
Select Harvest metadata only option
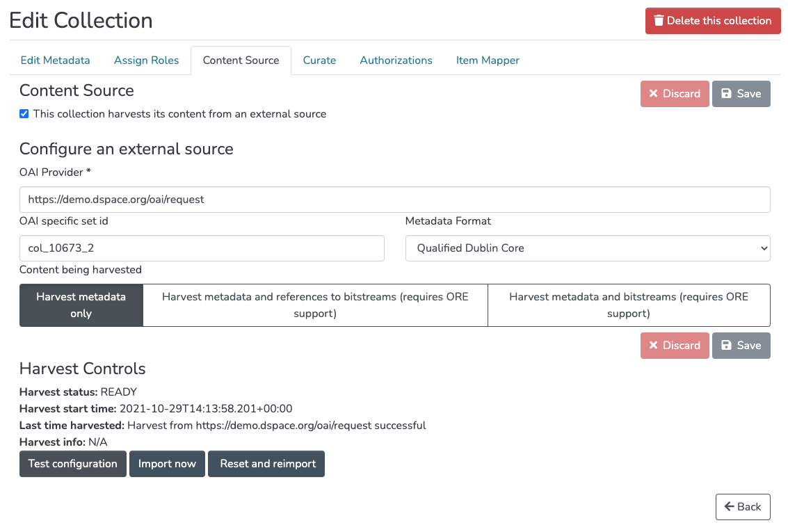(x=81, y=305)
